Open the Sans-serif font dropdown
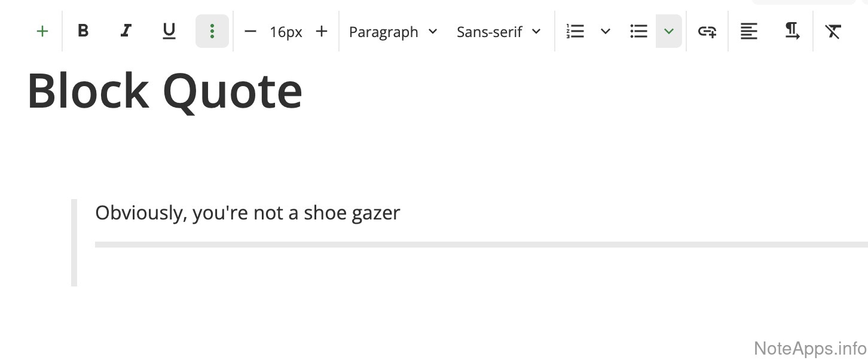The height and width of the screenshot is (360, 868). pyautogui.click(x=499, y=32)
